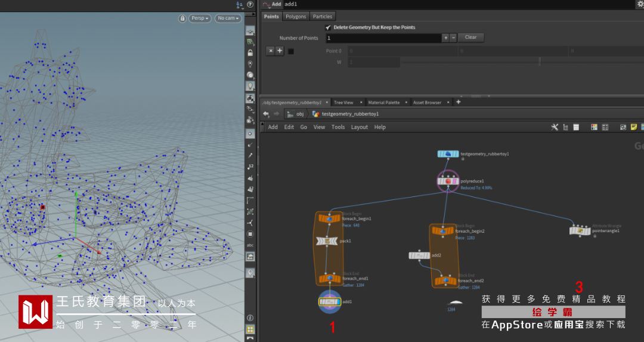The image size is (644, 342).
Task: Toggle Delete Geometry But Keep the Points
Action: click(x=328, y=27)
